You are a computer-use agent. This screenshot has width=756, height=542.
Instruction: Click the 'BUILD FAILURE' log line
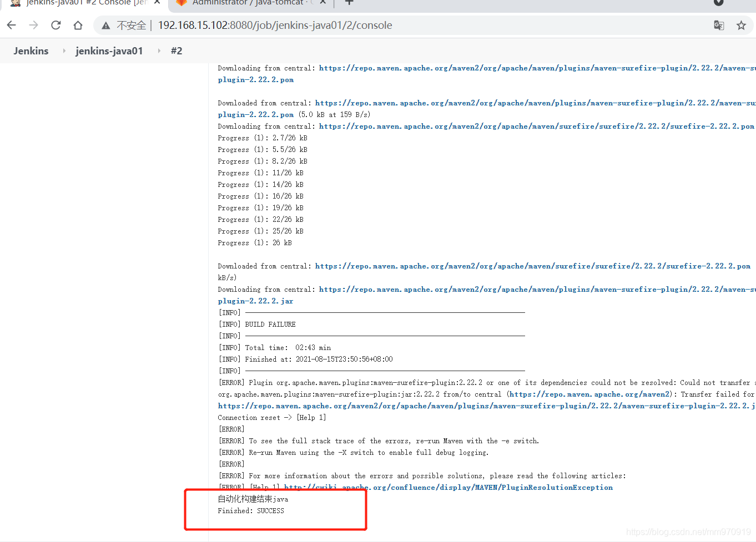point(257,325)
